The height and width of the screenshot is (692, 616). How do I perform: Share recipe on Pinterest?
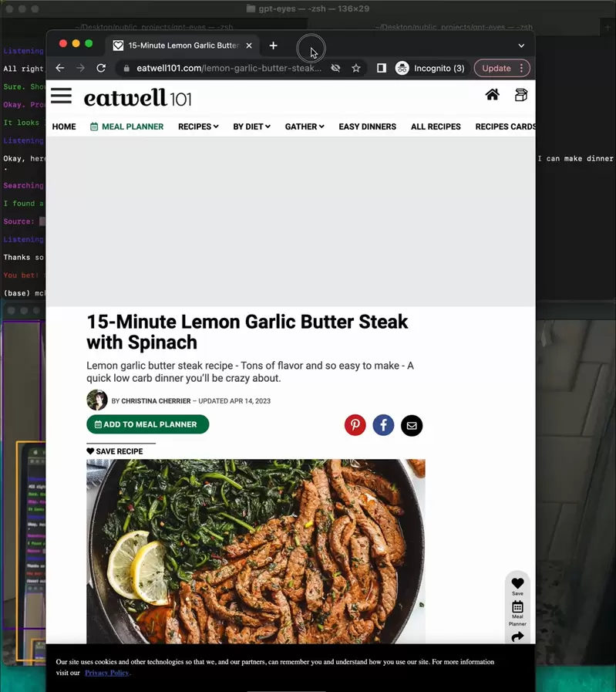pos(355,425)
